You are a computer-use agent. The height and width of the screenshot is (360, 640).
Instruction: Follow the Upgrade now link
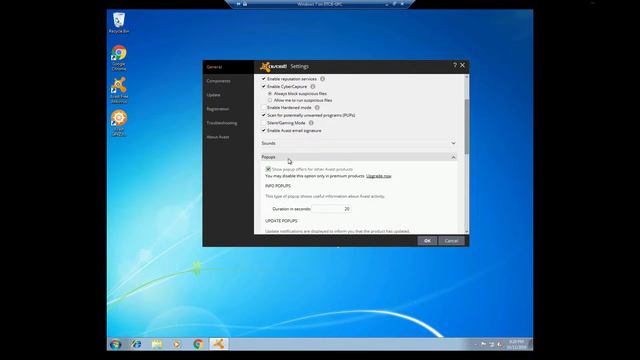pos(379,176)
